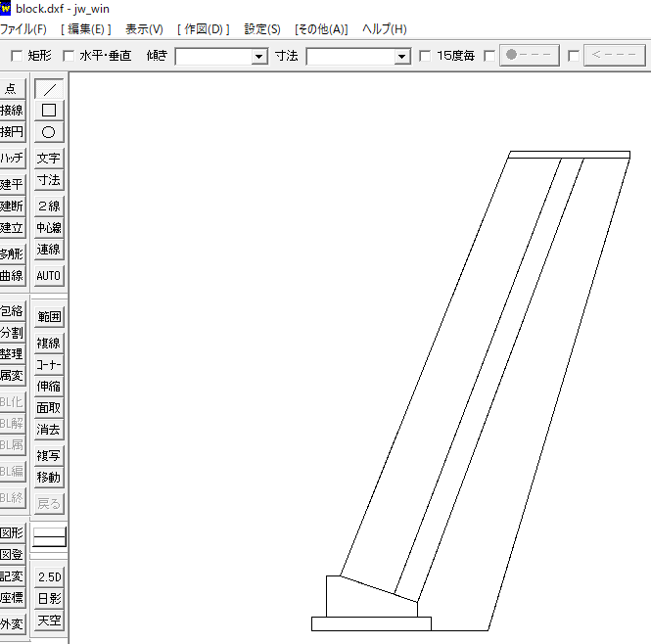Click the 2.5D view button
Viewport: 651px width, 644px height.
(48, 577)
